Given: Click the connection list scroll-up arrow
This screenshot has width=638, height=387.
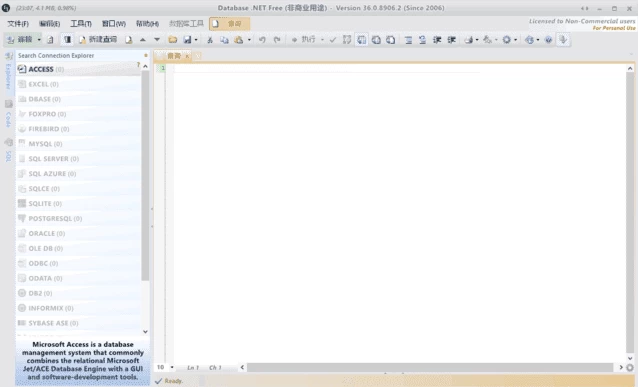Looking at the screenshot, I should (x=145, y=66).
